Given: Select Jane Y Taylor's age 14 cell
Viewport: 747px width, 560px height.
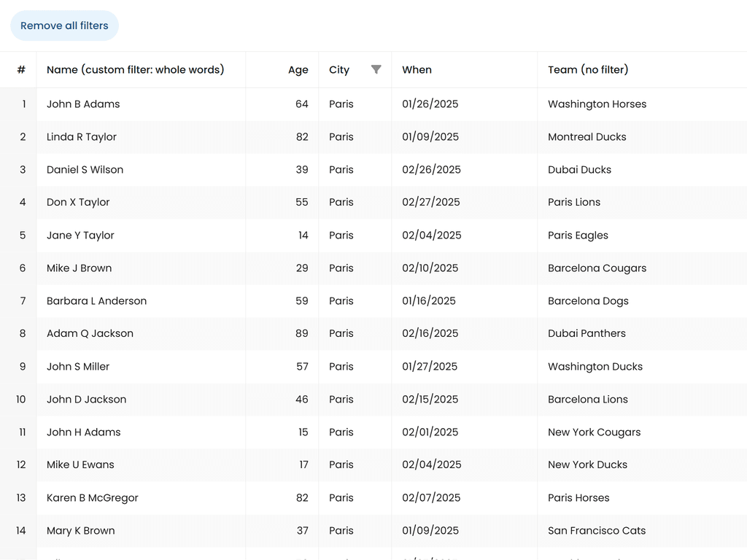Looking at the screenshot, I should pos(302,236).
